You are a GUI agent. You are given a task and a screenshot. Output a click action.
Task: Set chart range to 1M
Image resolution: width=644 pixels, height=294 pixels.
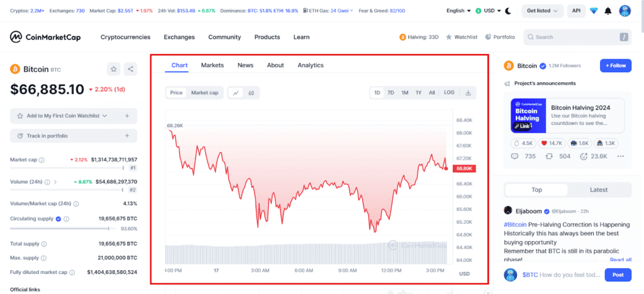[405, 93]
